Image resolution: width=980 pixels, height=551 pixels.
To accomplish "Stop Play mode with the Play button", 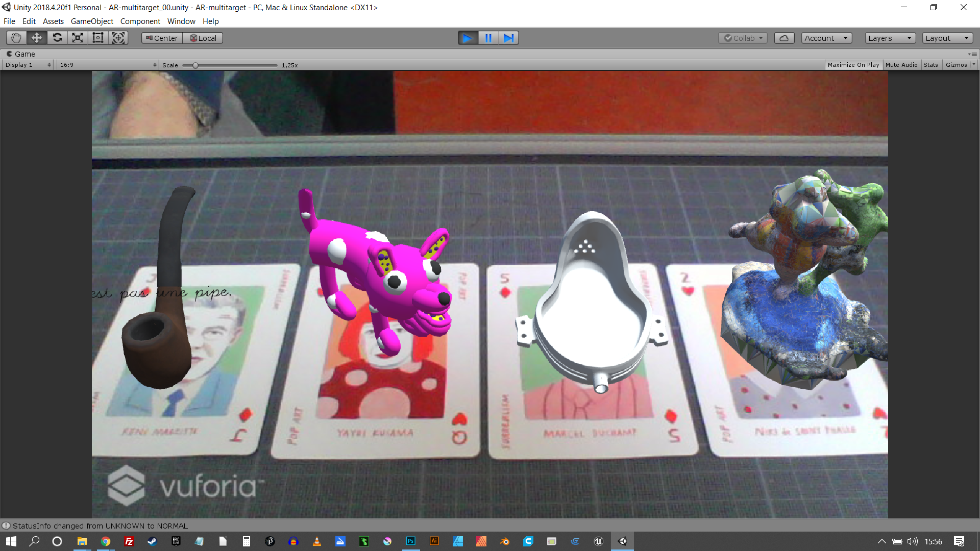I will coord(468,38).
